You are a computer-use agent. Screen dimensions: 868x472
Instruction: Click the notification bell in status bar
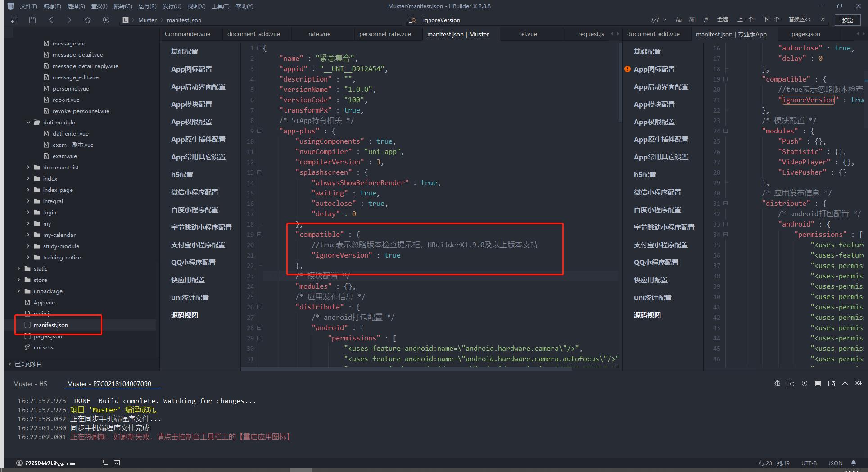click(x=854, y=463)
